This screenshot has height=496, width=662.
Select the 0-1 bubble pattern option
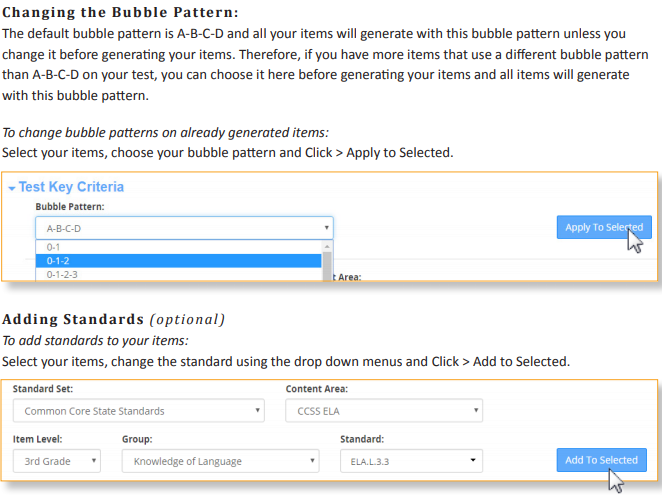pyautogui.click(x=178, y=247)
